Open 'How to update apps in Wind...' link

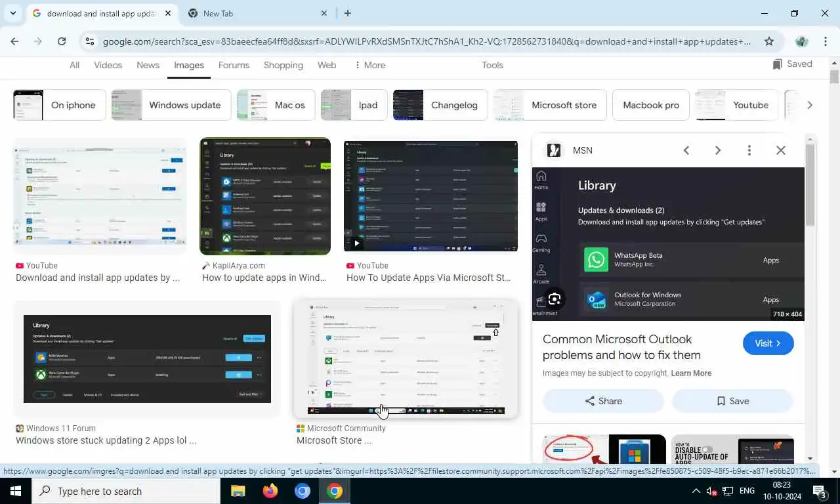pyautogui.click(x=264, y=278)
